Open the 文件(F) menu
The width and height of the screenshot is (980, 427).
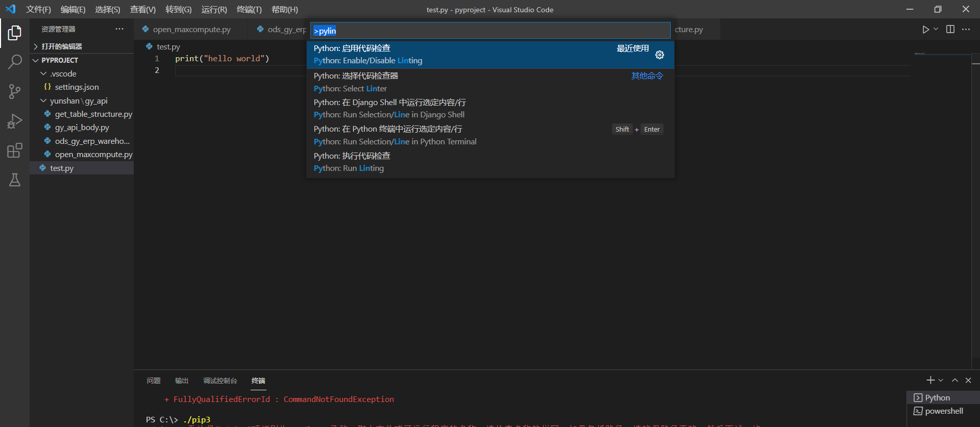point(39,9)
